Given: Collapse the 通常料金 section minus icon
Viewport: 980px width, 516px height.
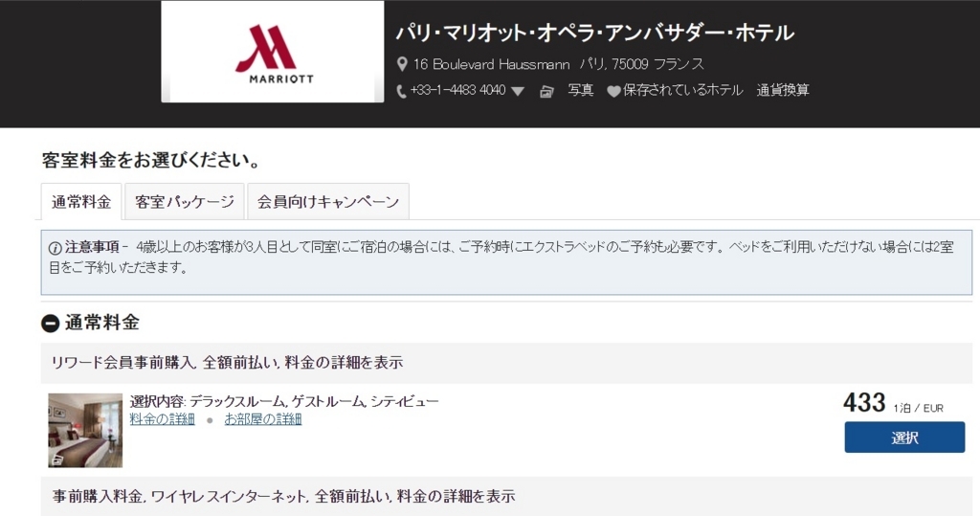Looking at the screenshot, I should [50, 324].
